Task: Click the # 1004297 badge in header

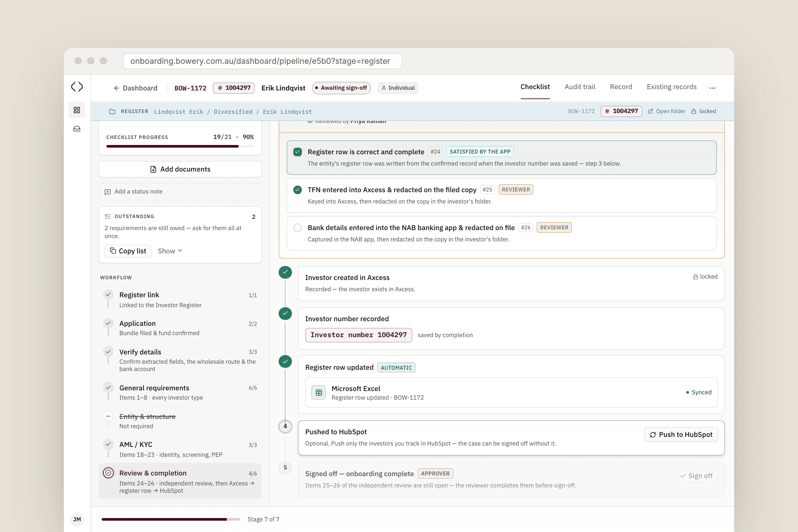Action: click(234, 88)
